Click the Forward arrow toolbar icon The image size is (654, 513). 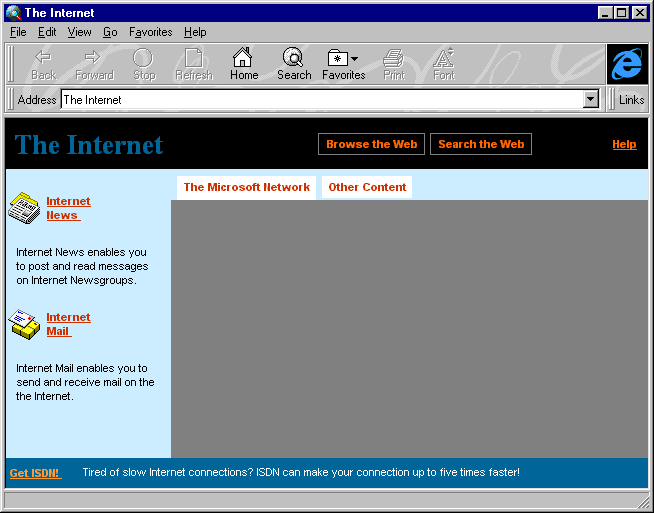click(93, 58)
